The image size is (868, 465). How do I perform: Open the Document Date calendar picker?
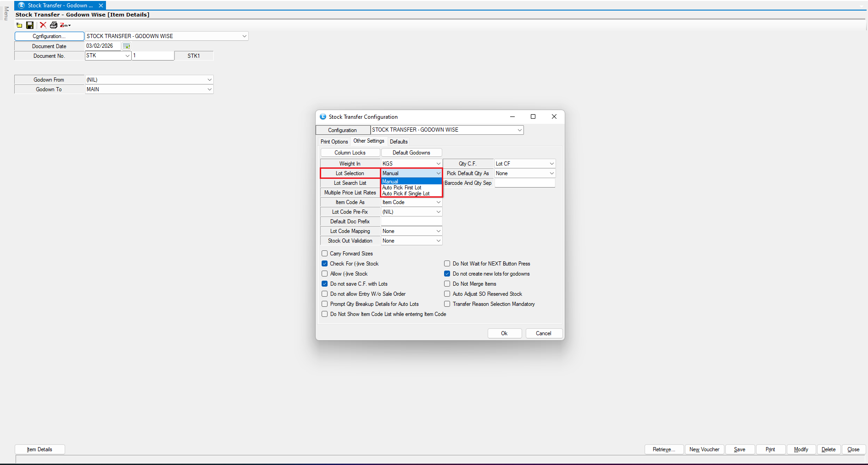(x=127, y=46)
